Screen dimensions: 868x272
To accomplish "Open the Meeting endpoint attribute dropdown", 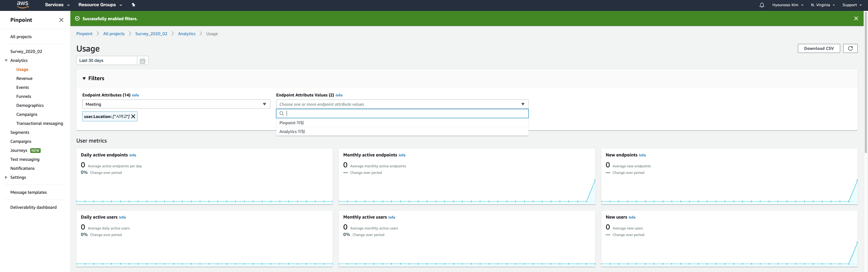I will click(x=176, y=104).
